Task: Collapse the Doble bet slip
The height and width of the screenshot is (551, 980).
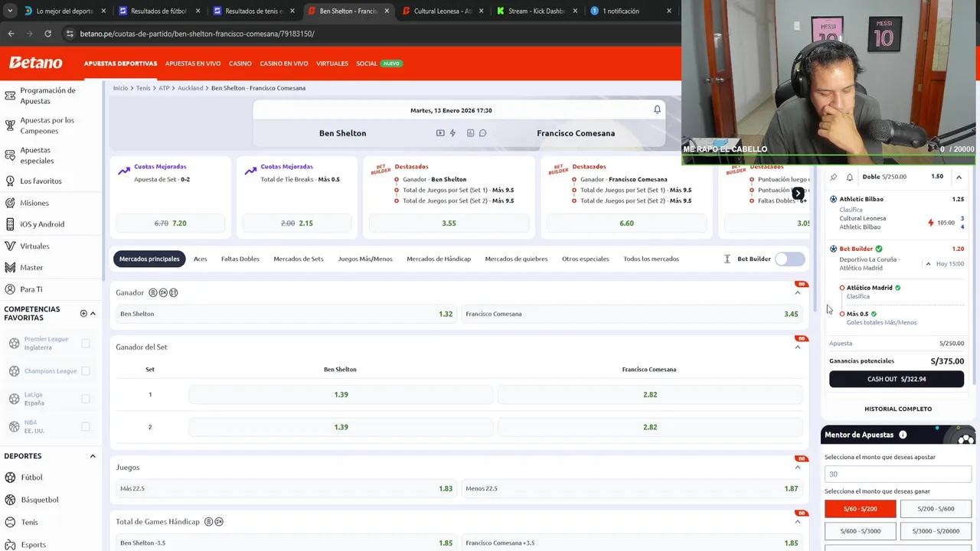Action: [959, 177]
